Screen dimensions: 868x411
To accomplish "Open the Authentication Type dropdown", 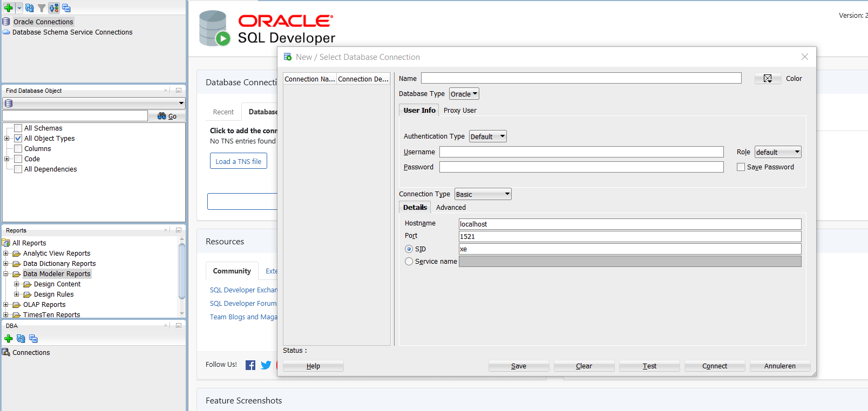I will 488,136.
